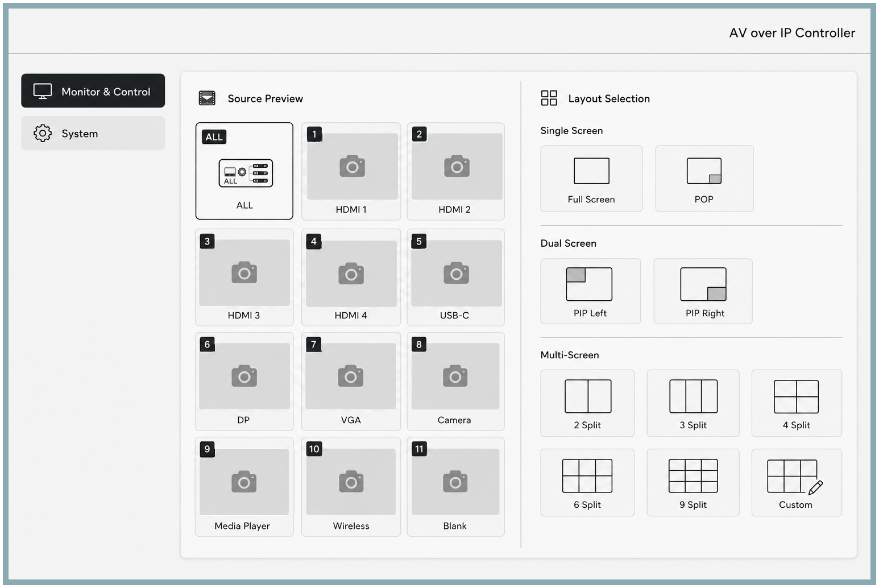Choose the USB-C source preview

pos(455,278)
